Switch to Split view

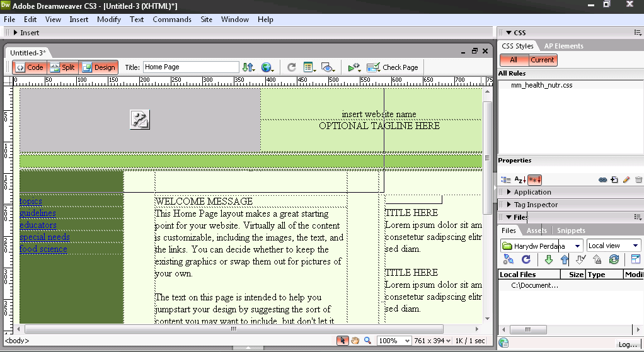tap(62, 67)
